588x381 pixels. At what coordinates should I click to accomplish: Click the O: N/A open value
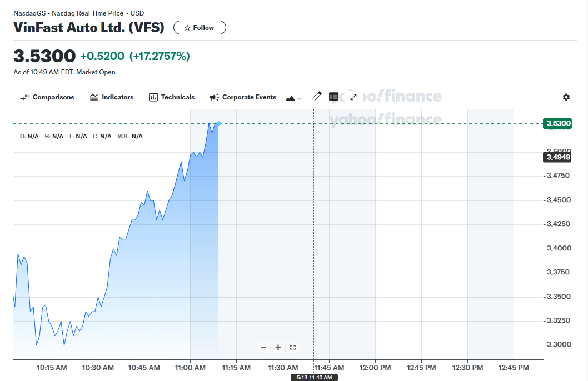click(x=29, y=137)
